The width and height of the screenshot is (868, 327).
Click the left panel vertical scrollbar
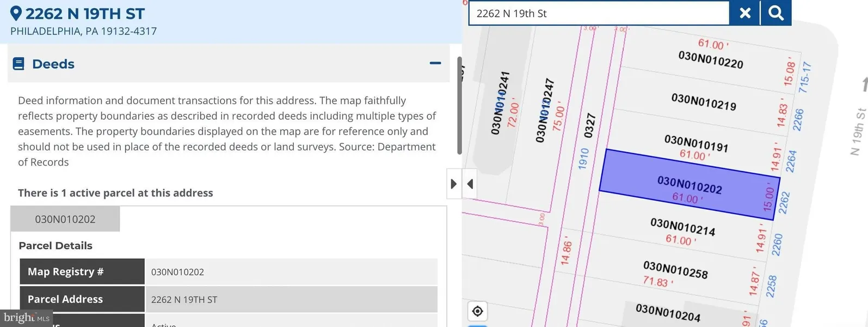coord(459,105)
